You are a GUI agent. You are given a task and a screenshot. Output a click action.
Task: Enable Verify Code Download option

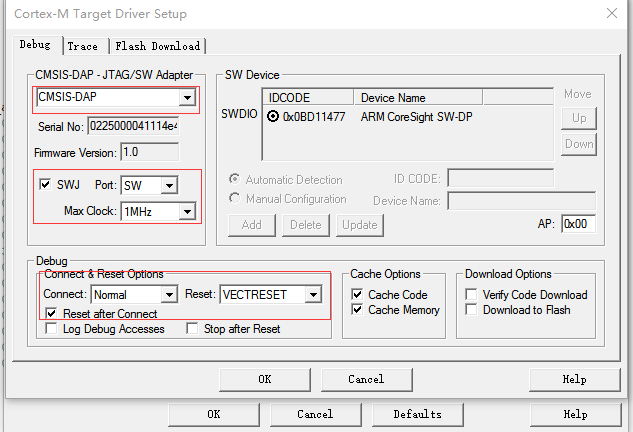471,294
